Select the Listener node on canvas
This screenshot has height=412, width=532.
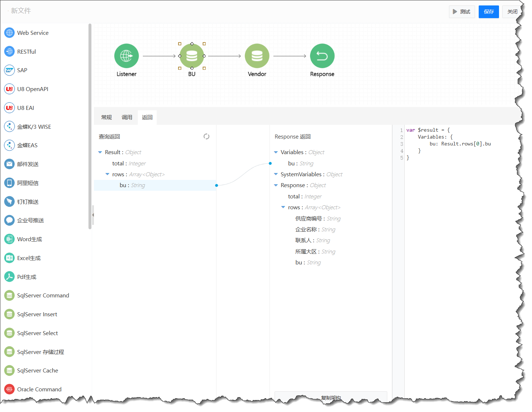click(126, 56)
